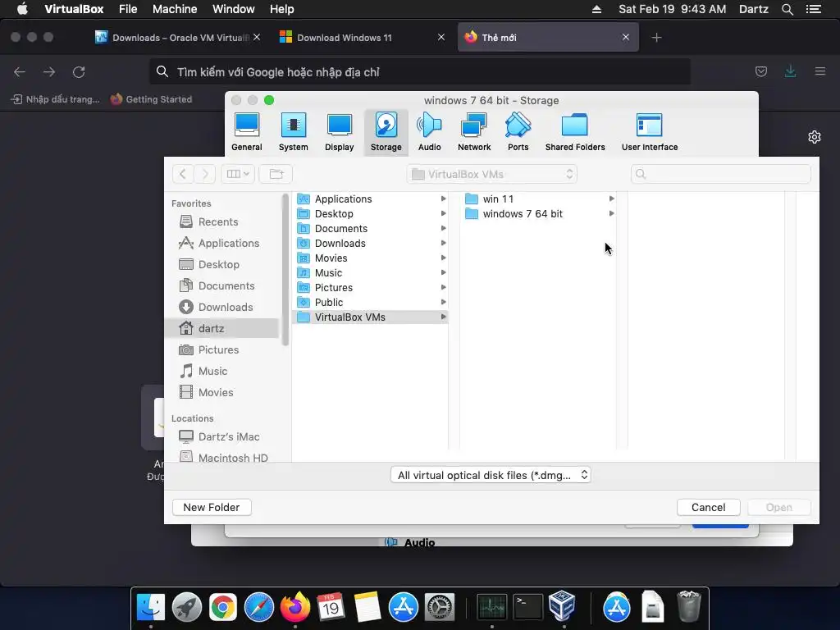Click sidebar scrollbar in file dialog

pyautogui.click(x=285, y=271)
